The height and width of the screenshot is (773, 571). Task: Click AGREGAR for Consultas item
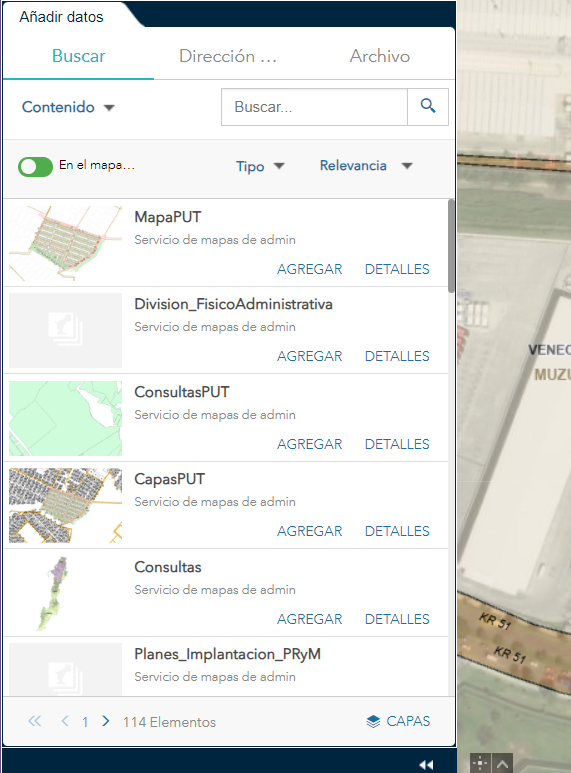coord(309,619)
